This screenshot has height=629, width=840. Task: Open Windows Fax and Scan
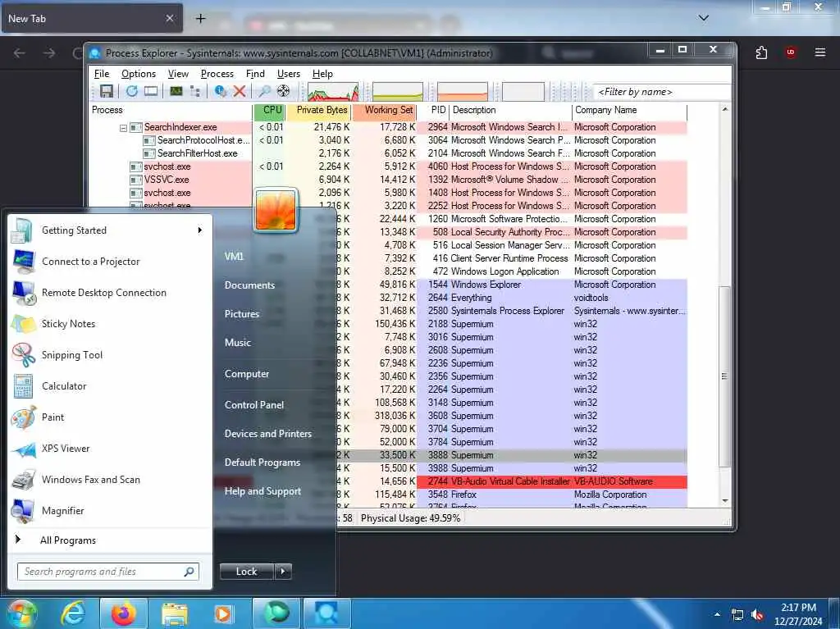109,480
